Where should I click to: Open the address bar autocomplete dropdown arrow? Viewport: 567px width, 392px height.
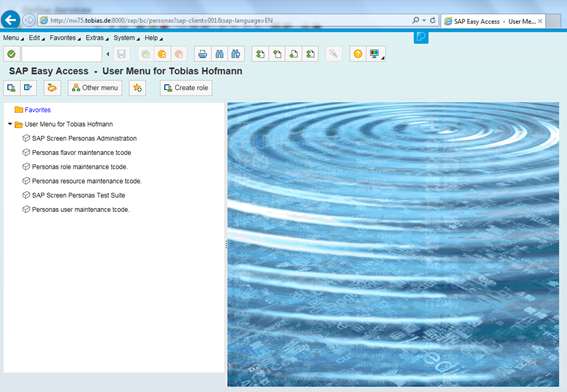(424, 20)
